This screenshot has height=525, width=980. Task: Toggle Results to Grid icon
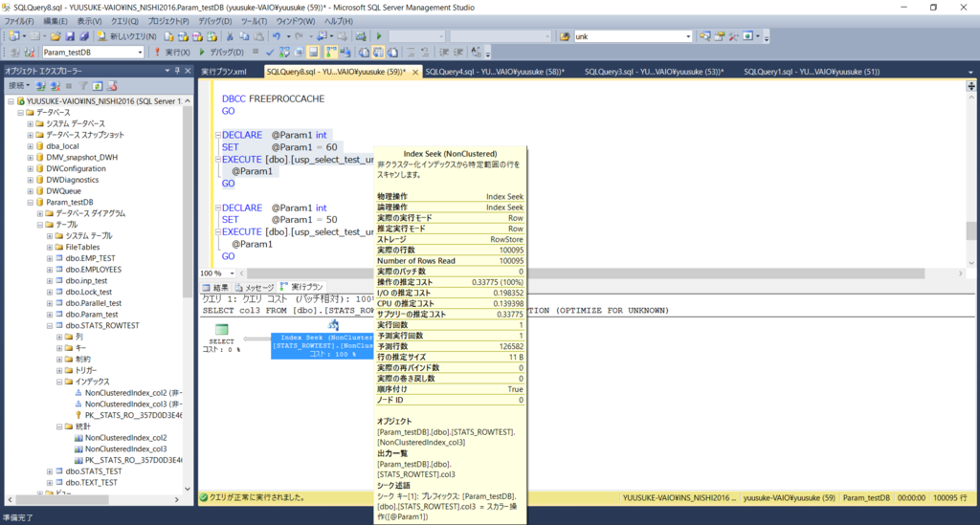[377, 53]
